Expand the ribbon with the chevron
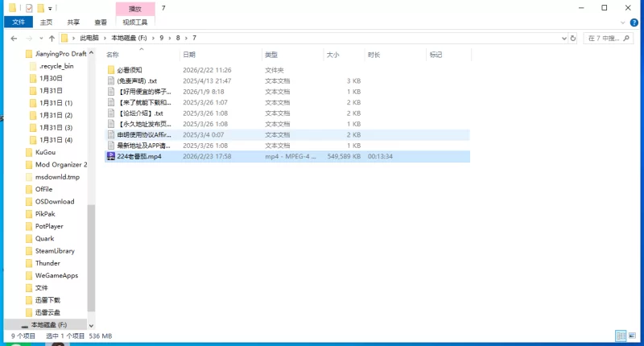 625,23
